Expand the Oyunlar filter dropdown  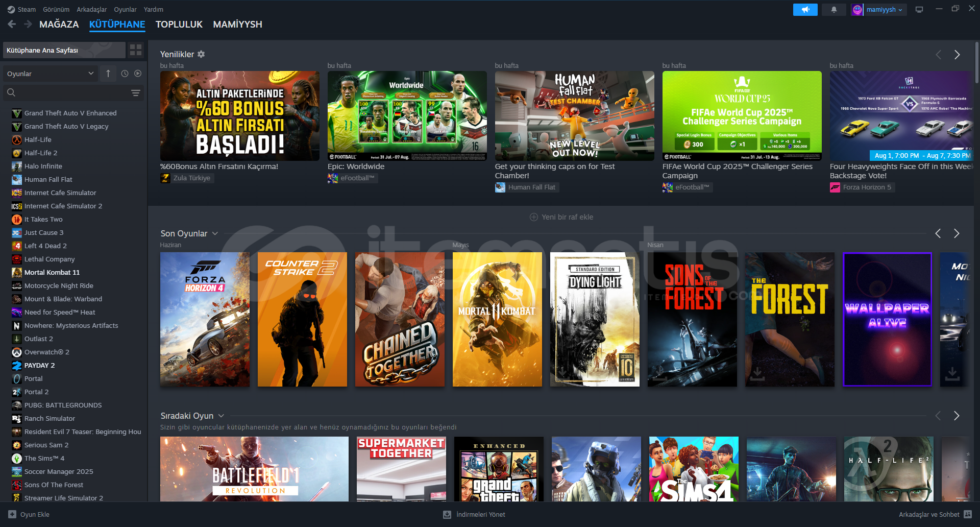point(51,74)
